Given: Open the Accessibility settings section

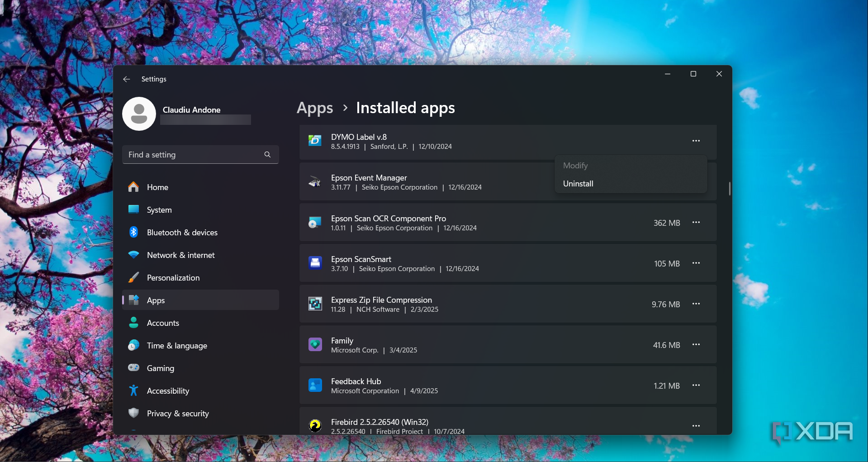Looking at the screenshot, I should (200, 391).
